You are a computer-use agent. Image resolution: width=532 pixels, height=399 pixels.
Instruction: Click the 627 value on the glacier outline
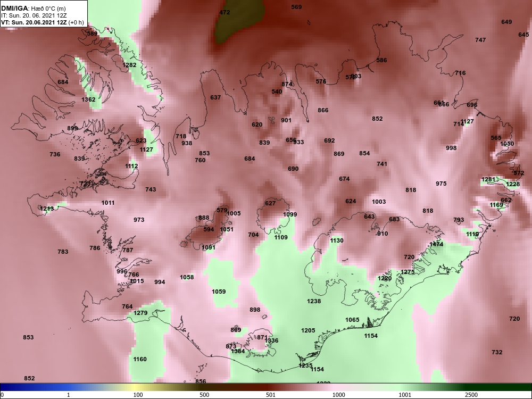pos(270,203)
